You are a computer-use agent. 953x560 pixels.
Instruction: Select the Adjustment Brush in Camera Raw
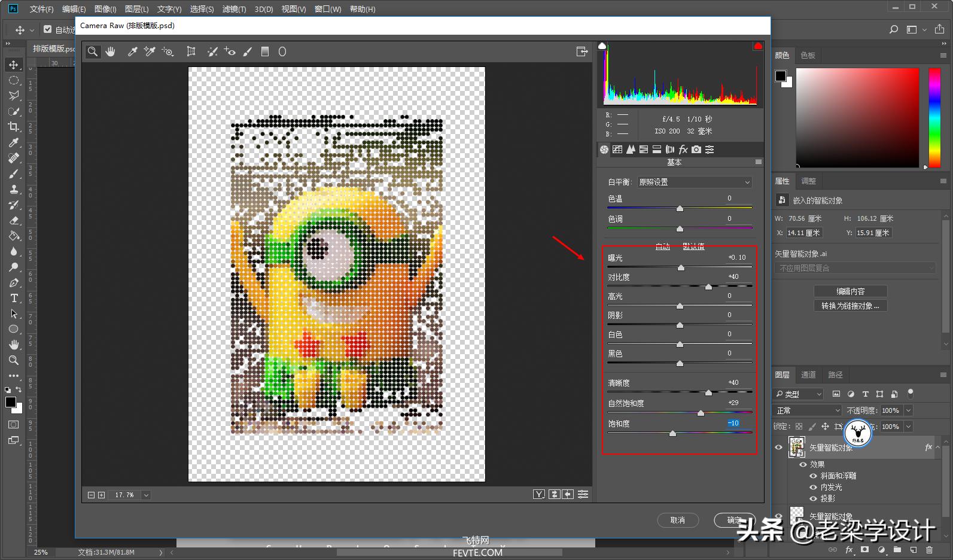pos(248,51)
